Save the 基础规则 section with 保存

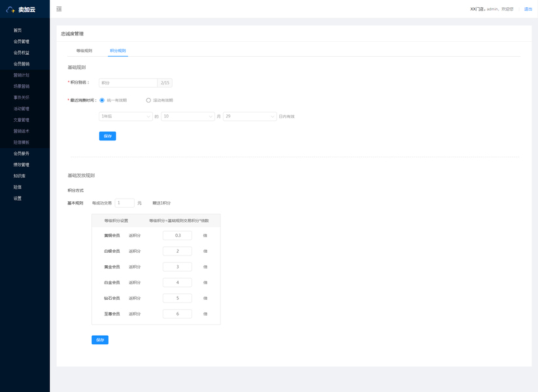tap(107, 136)
